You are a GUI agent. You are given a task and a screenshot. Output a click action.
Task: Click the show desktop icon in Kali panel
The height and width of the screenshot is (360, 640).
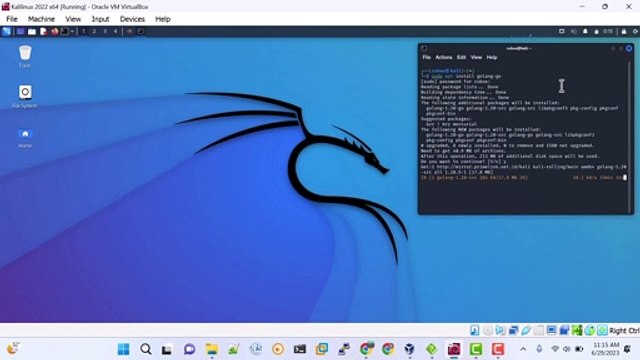pos(20,31)
